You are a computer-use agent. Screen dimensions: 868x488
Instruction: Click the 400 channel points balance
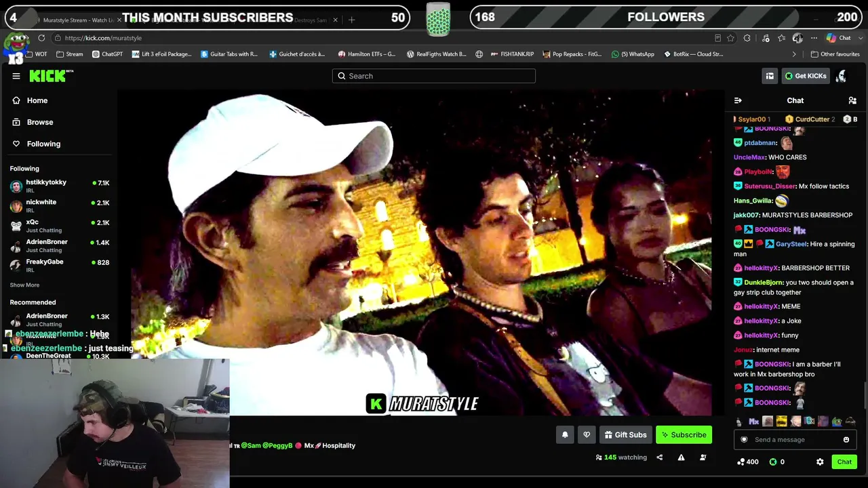point(748,462)
